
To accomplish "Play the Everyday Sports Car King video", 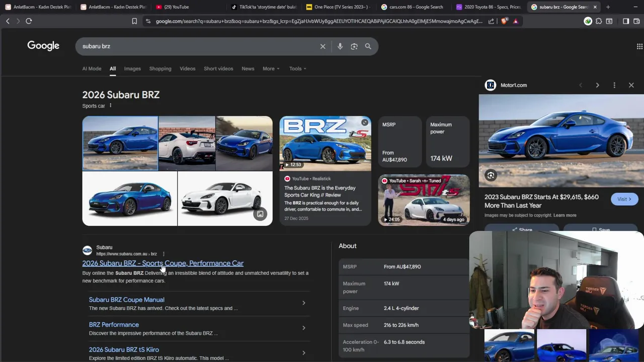I will pyautogui.click(x=326, y=144).
